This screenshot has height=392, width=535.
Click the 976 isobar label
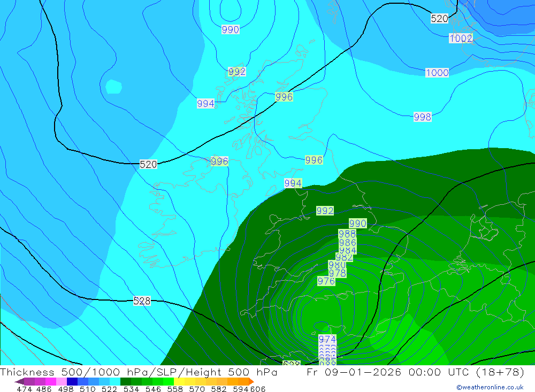click(x=326, y=281)
